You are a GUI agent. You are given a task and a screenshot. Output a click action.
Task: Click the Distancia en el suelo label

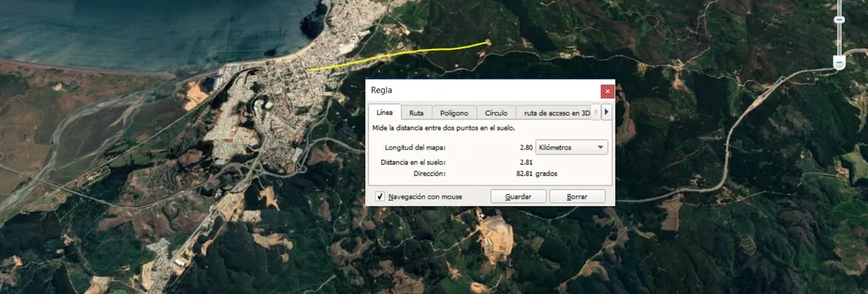click(413, 162)
